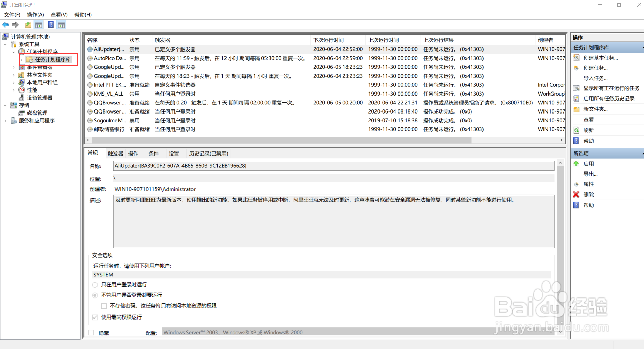Viewport: 644px width, 349px height.
Task: Open the 文件(F) menu
Action: click(12, 15)
